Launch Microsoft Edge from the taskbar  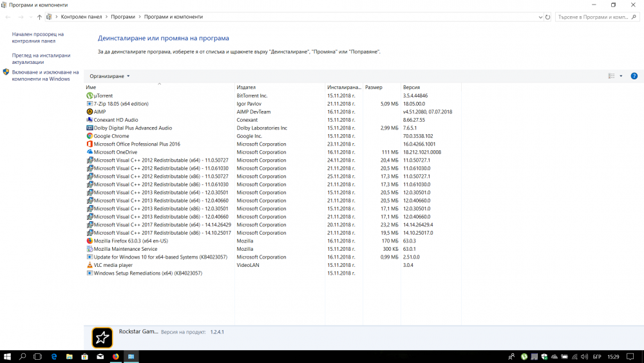54,357
